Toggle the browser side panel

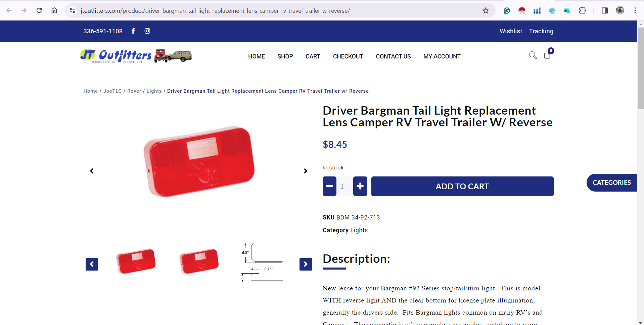click(604, 10)
